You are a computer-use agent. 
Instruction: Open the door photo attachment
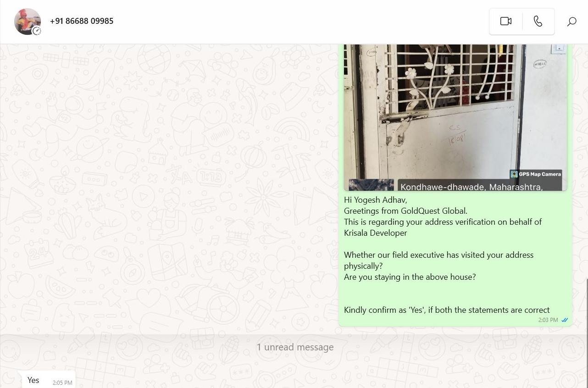coord(455,117)
